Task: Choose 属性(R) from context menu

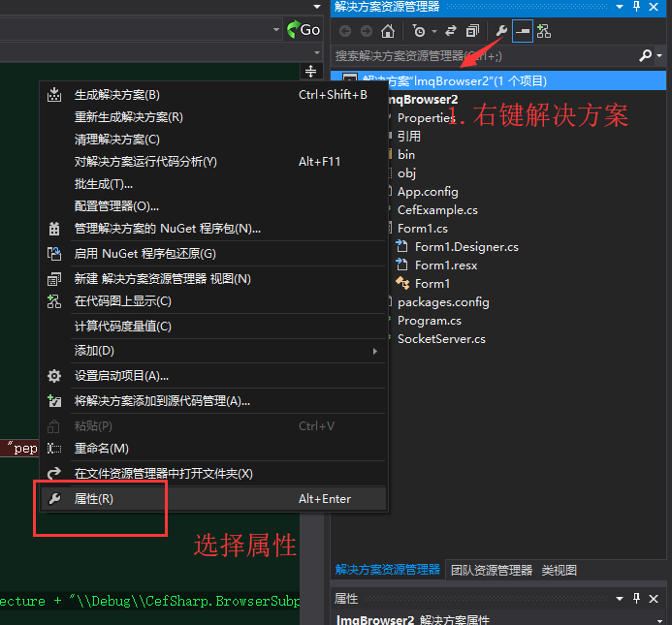Action: pyautogui.click(x=213, y=499)
